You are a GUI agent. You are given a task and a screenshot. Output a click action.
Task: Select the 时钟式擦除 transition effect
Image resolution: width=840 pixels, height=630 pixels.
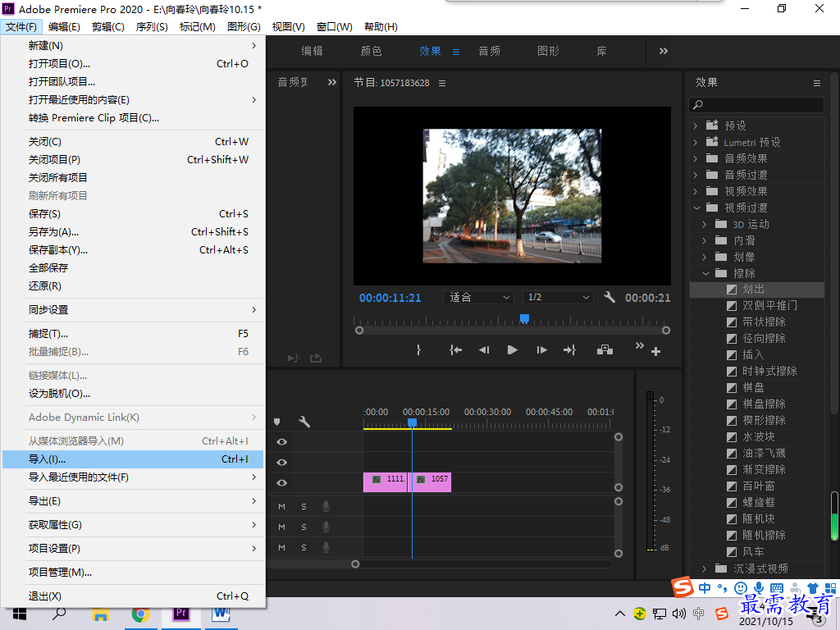pos(769,371)
